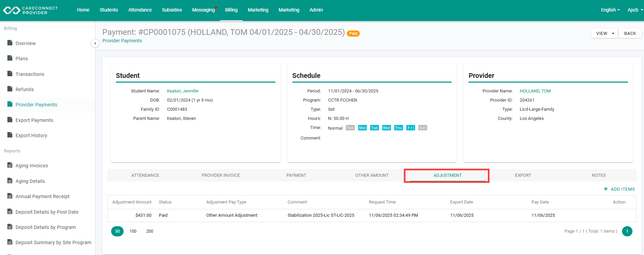Toggle the Mon day chip in Schedule
Viewport: 644px width, 255px height.
click(362, 128)
